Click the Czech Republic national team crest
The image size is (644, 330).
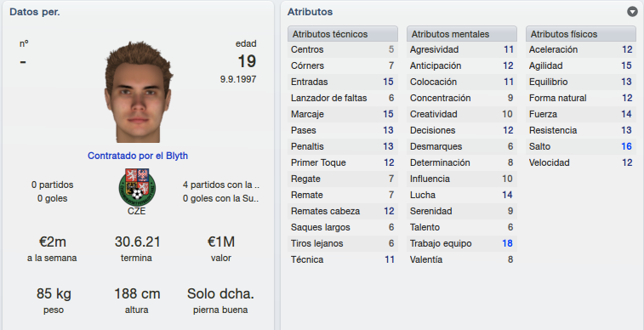[137, 187]
